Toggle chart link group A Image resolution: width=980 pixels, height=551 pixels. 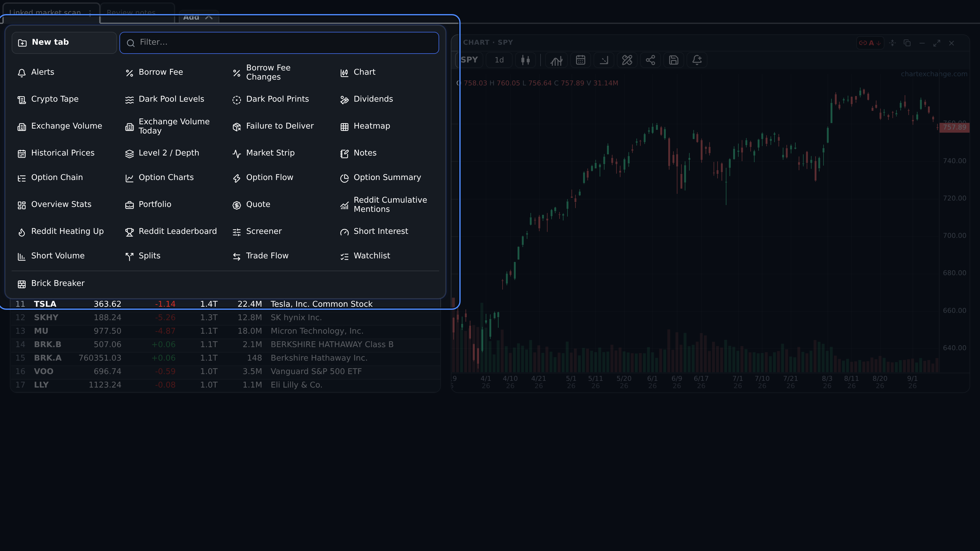(870, 43)
